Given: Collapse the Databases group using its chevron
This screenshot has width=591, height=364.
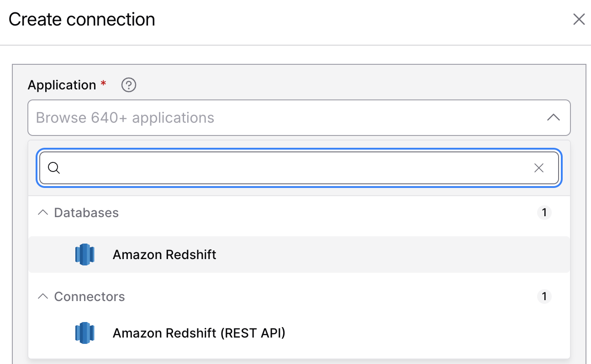Looking at the screenshot, I should point(43,213).
